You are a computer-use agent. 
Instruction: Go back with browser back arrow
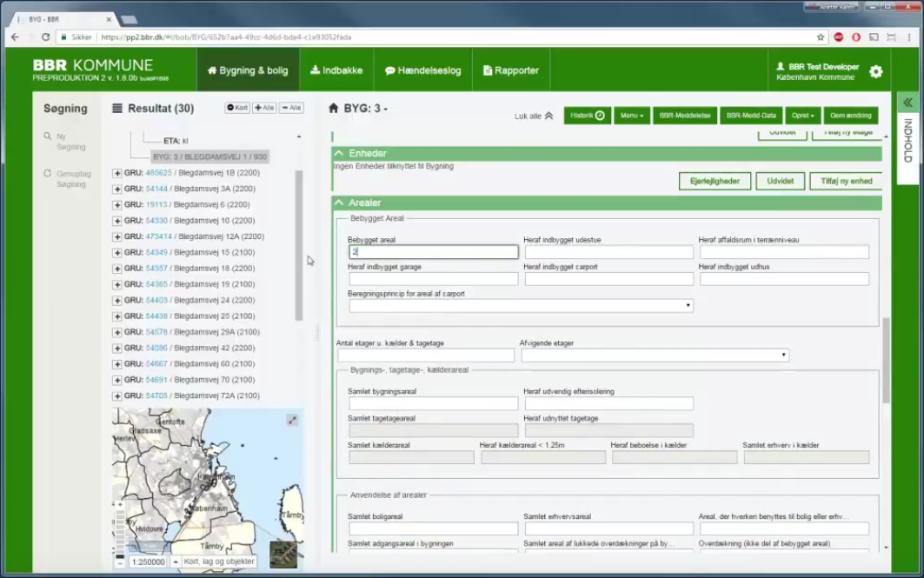[x=16, y=37]
